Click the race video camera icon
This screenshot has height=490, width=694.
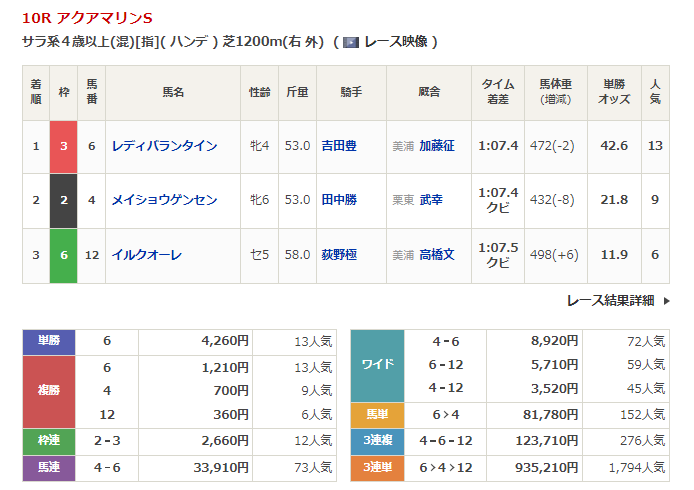351,42
